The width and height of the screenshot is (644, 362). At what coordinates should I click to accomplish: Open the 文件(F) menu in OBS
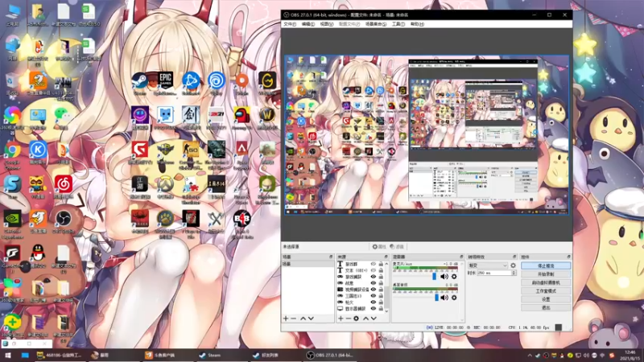pos(290,24)
